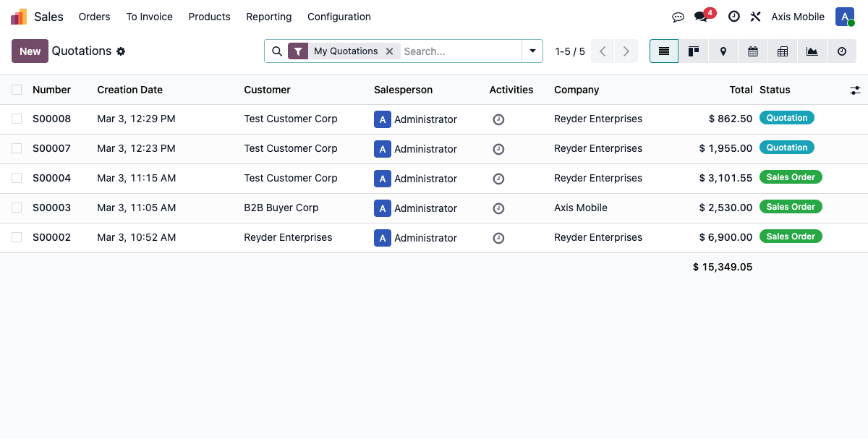
Task: Switch to Graph view
Action: pyautogui.click(x=812, y=51)
